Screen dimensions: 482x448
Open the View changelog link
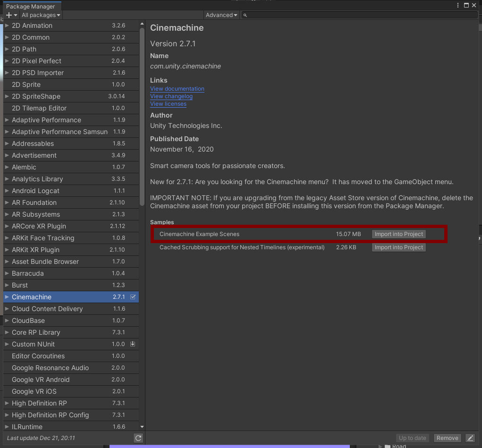pos(171,96)
